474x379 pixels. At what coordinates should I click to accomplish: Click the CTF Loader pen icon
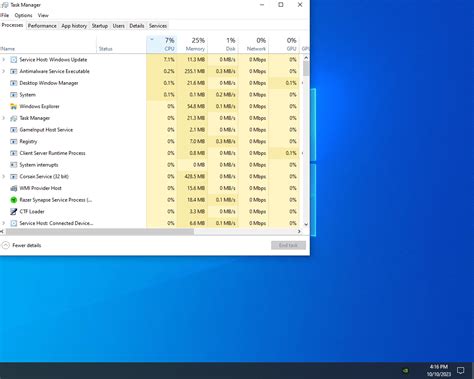pyautogui.click(x=14, y=211)
